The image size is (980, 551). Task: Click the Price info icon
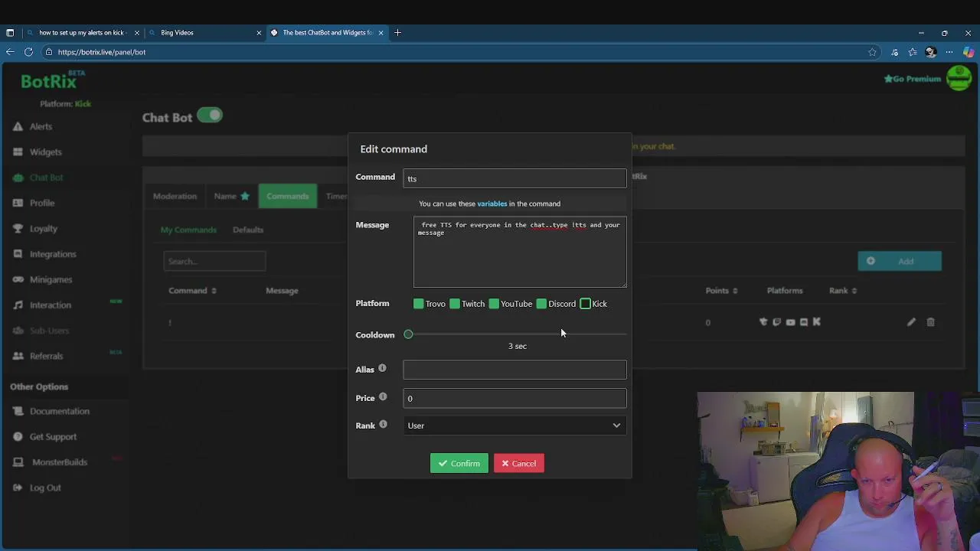pos(383,396)
